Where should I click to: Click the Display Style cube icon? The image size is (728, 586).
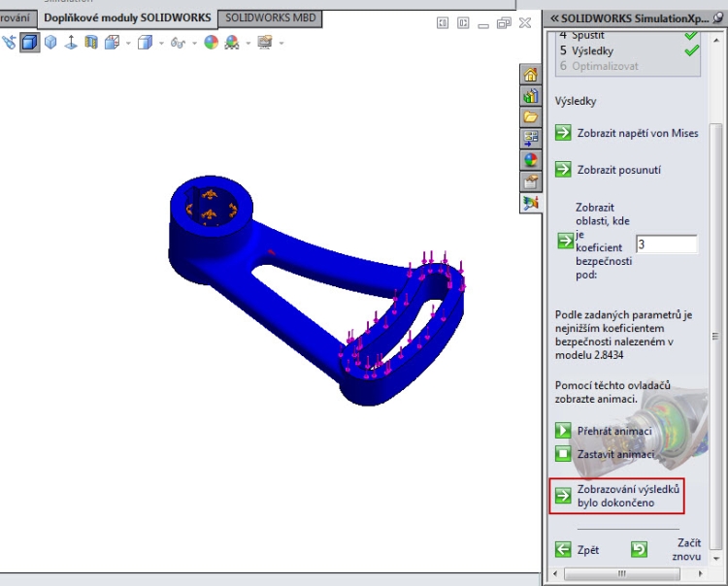tap(145, 43)
